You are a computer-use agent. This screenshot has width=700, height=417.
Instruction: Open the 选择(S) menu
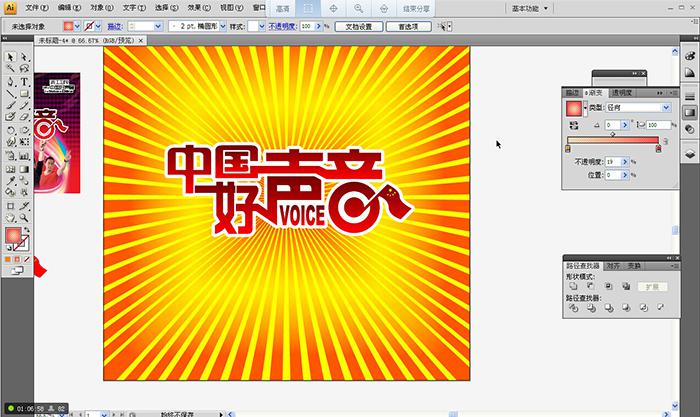[167, 8]
